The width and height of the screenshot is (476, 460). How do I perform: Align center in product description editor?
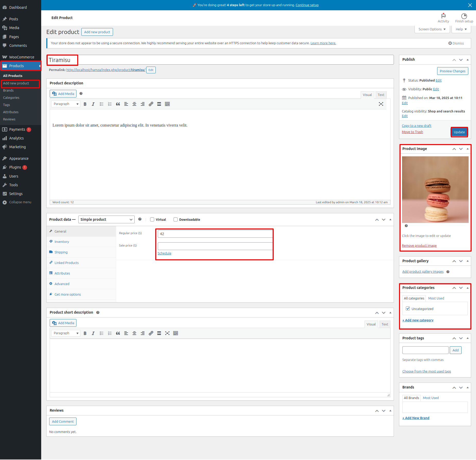coord(134,104)
